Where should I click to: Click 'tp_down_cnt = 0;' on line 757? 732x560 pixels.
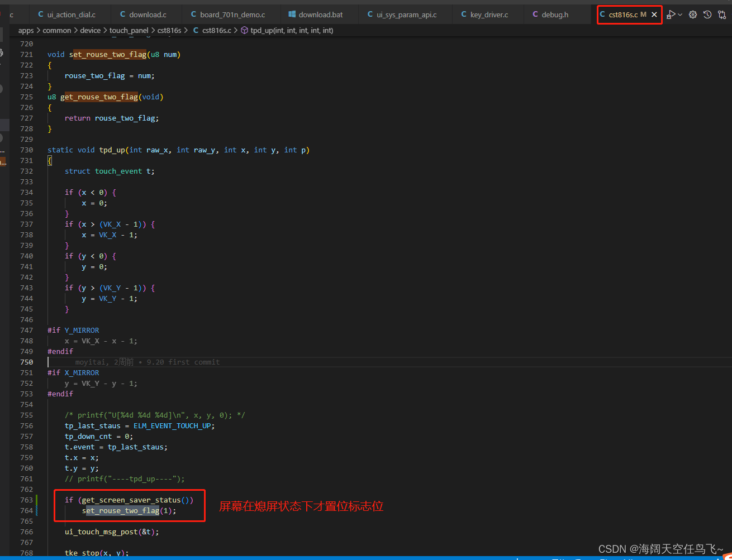pos(99,436)
